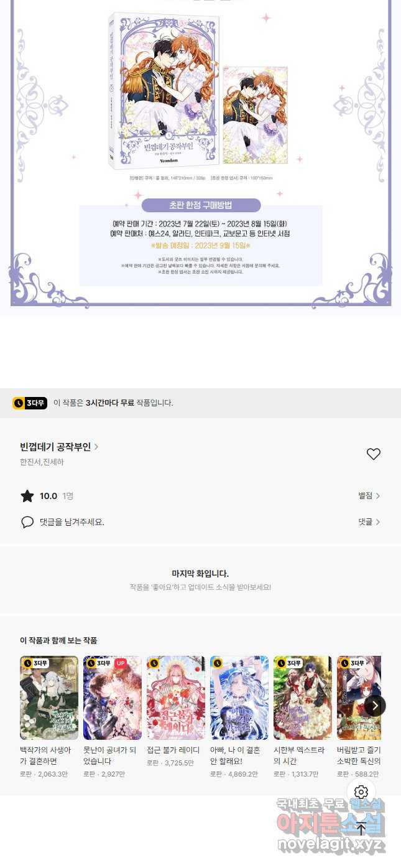Click the author names 한진서,진세하

click(x=42, y=462)
